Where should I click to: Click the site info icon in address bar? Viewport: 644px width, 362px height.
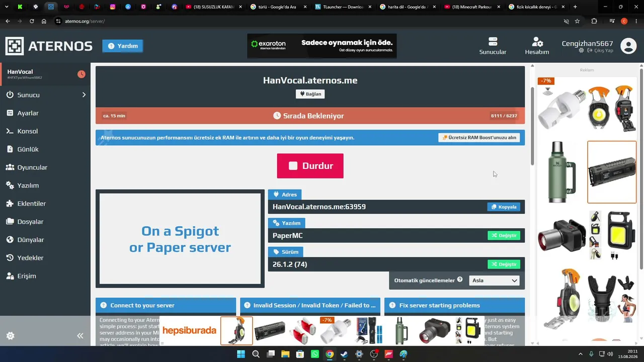pos(58,21)
